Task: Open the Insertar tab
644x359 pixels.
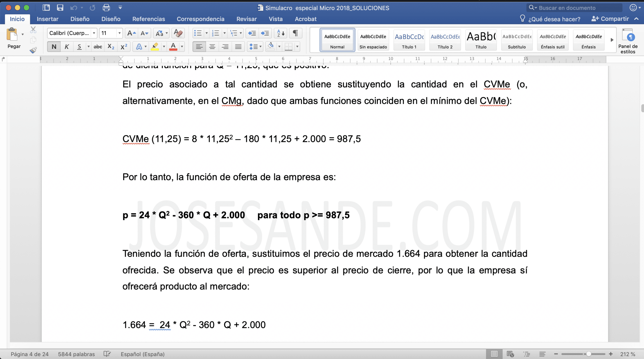Action: click(x=47, y=19)
